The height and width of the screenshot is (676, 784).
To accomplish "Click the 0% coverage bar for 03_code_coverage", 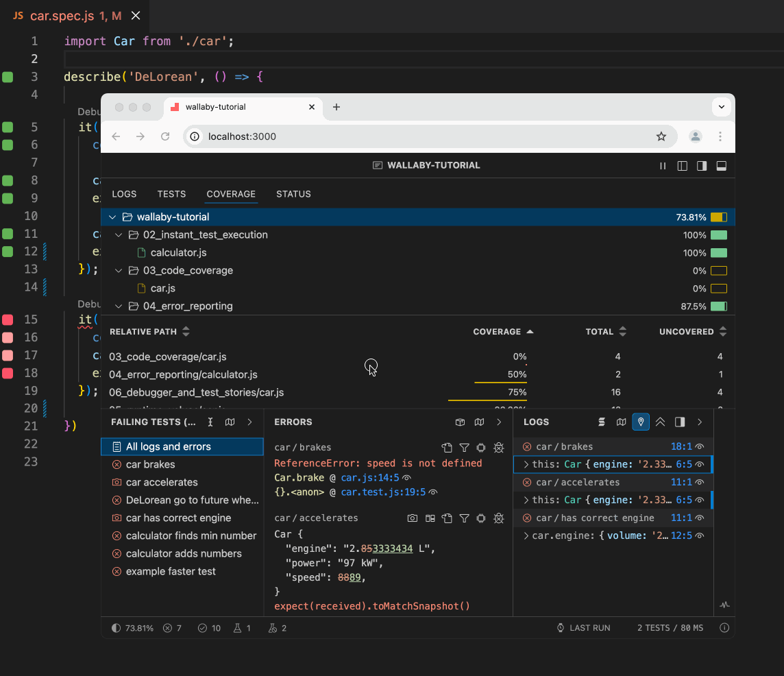I will click(718, 271).
